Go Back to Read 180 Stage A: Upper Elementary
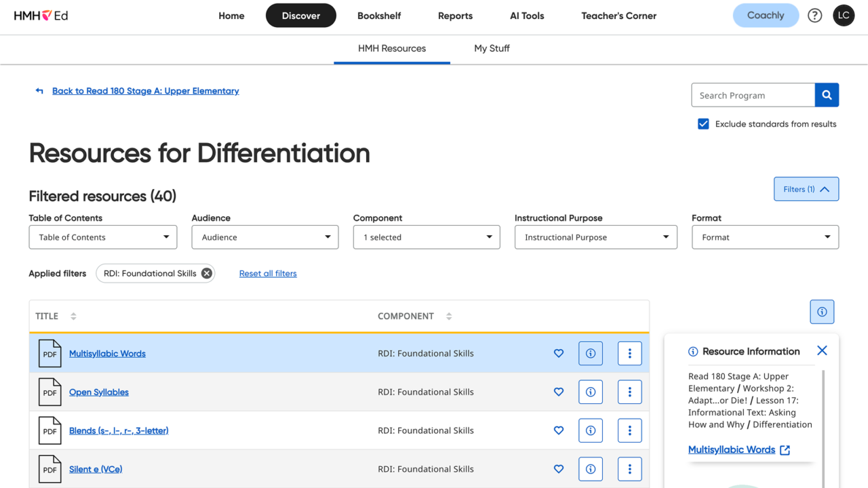This screenshot has height=488, width=868. pyautogui.click(x=146, y=90)
